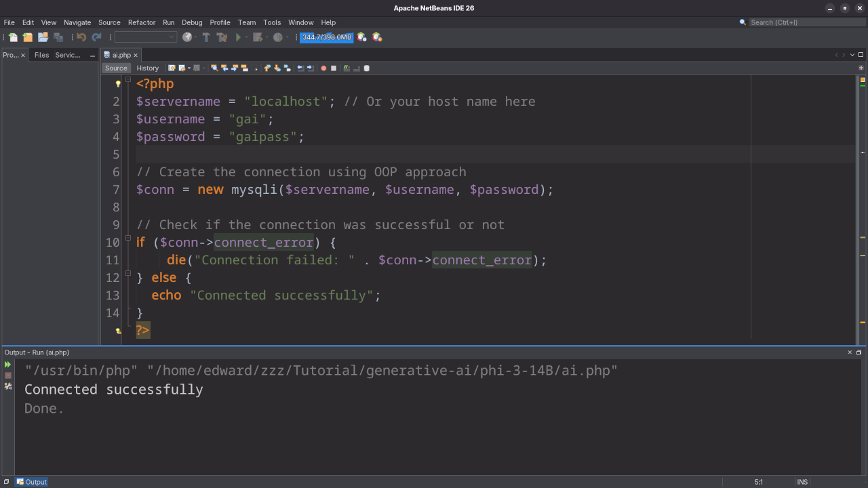868x488 pixels.
Task: Open the Team menu
Action: click(x=247, y=22)
